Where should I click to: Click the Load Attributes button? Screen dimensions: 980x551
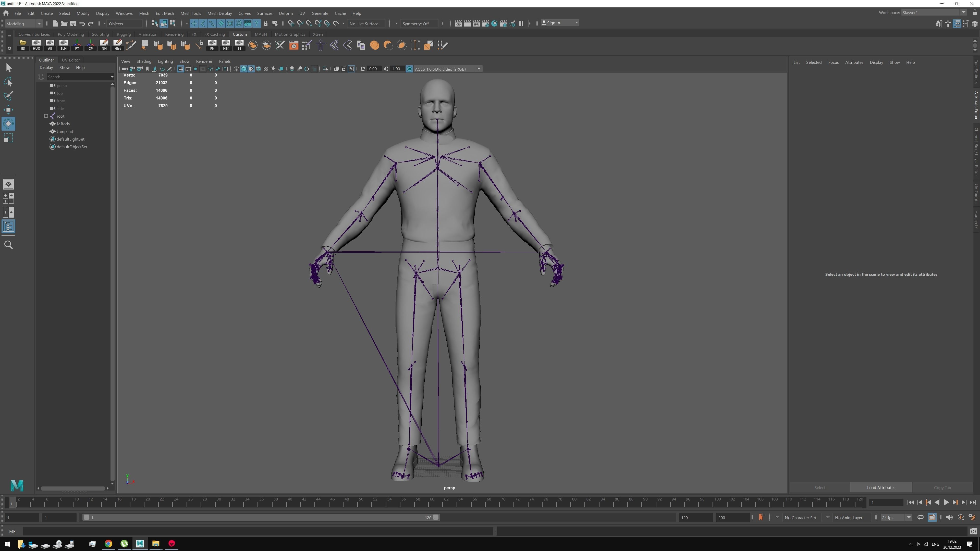(x=881, y=487)
